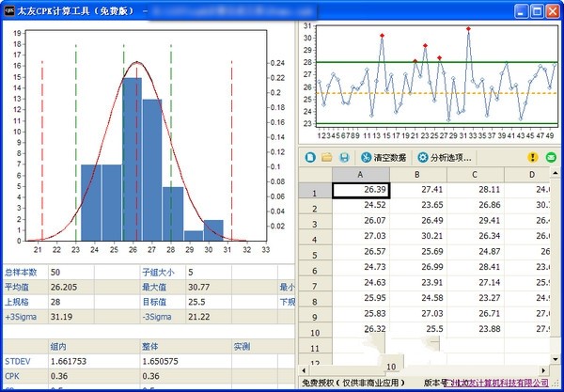Image resolution: width=564 pixels, height=392 pixels.
Task: Open a data file with folder icon
Action: click(326, 157)
